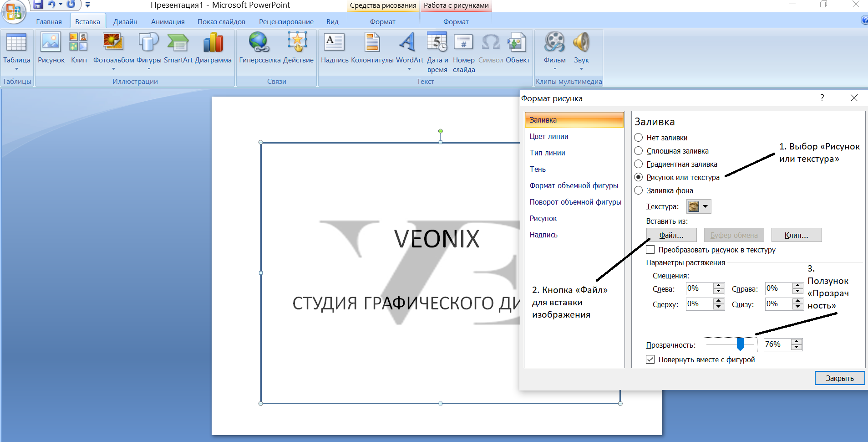
Task: Save presentation via quick access floppy icon
Action: click(x=37, y=5)
